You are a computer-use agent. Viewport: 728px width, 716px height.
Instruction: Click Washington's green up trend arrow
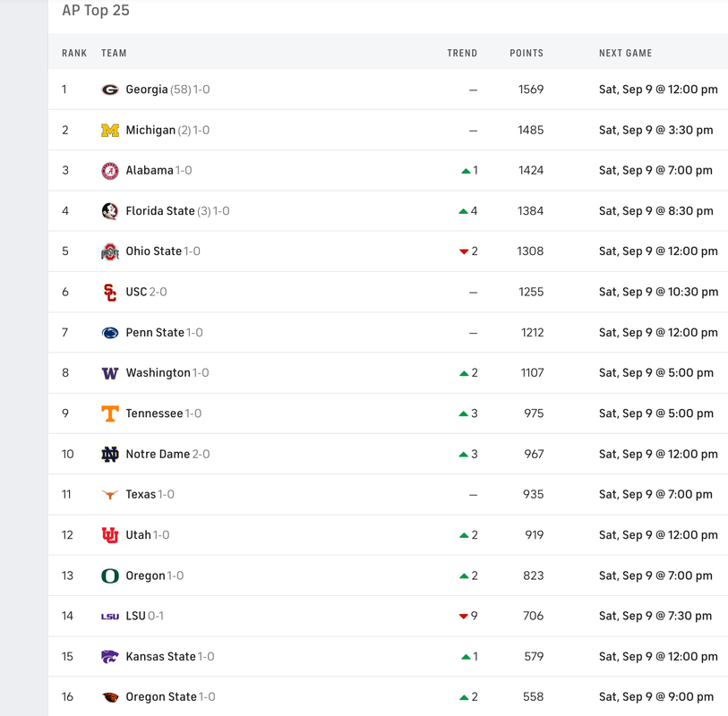point(464,373)
